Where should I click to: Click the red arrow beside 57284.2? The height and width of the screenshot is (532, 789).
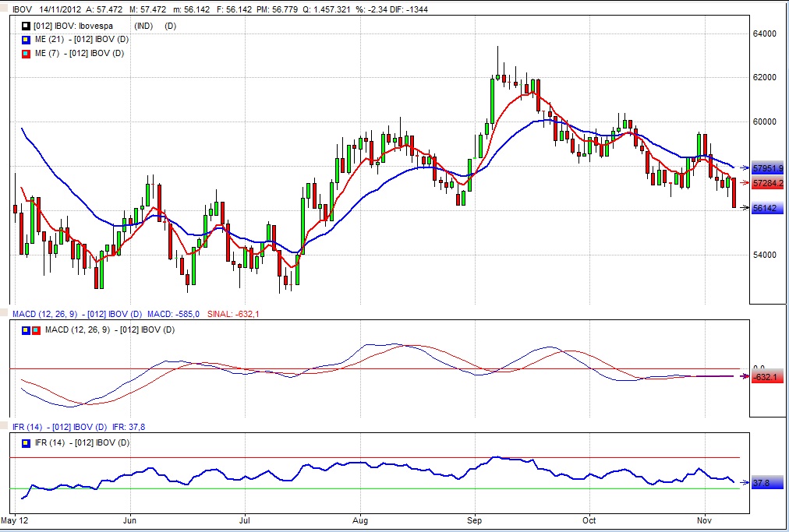click(744, 183)
